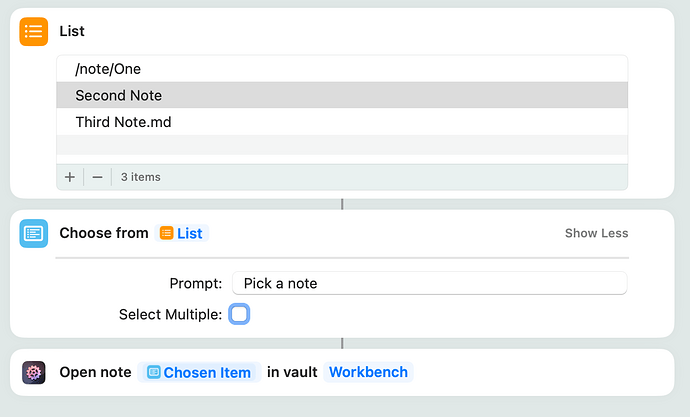Click the Pick a note prompt field
Screen dimensions: 690x417
(x=429, y=283)
